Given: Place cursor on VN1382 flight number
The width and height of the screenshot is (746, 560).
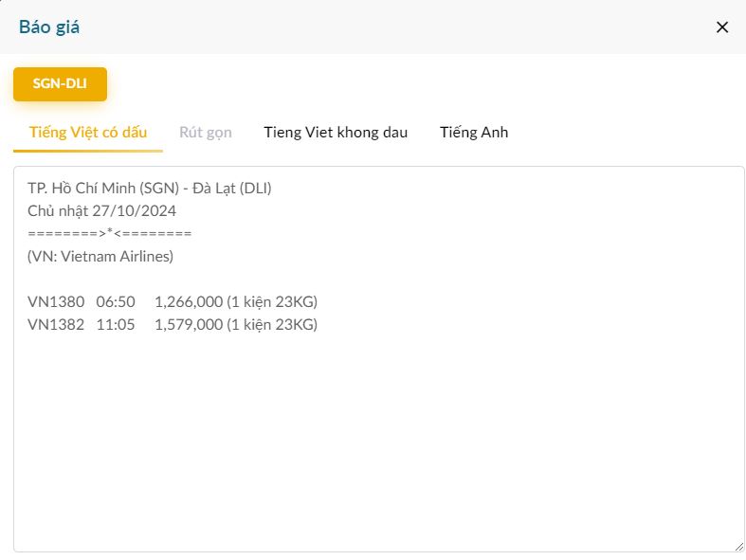Looking at the screenshot, I should click(56, 325).
